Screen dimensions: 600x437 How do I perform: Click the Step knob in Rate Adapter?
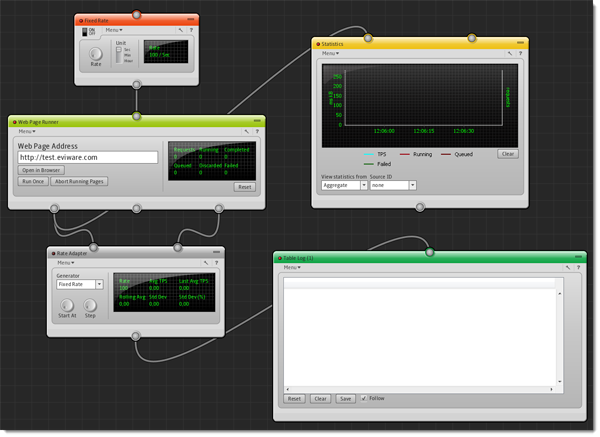pos(90,305)
